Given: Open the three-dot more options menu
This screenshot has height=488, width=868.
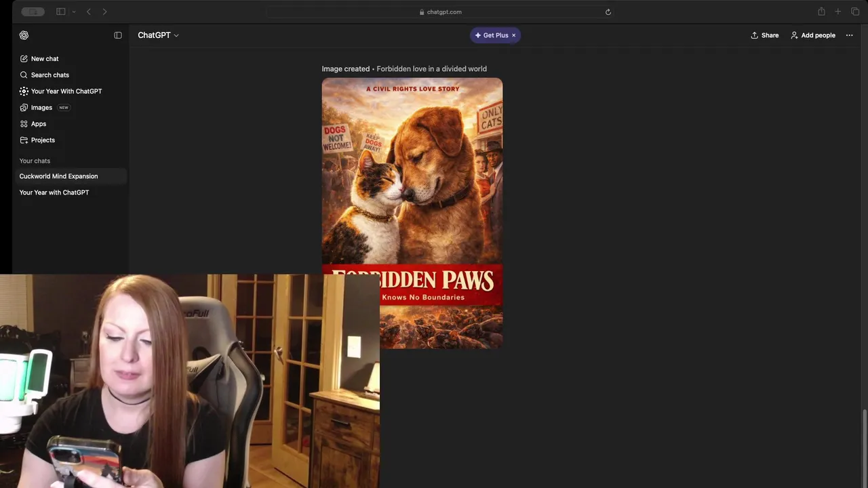Looking at the screenshot, I should (849, 35).
